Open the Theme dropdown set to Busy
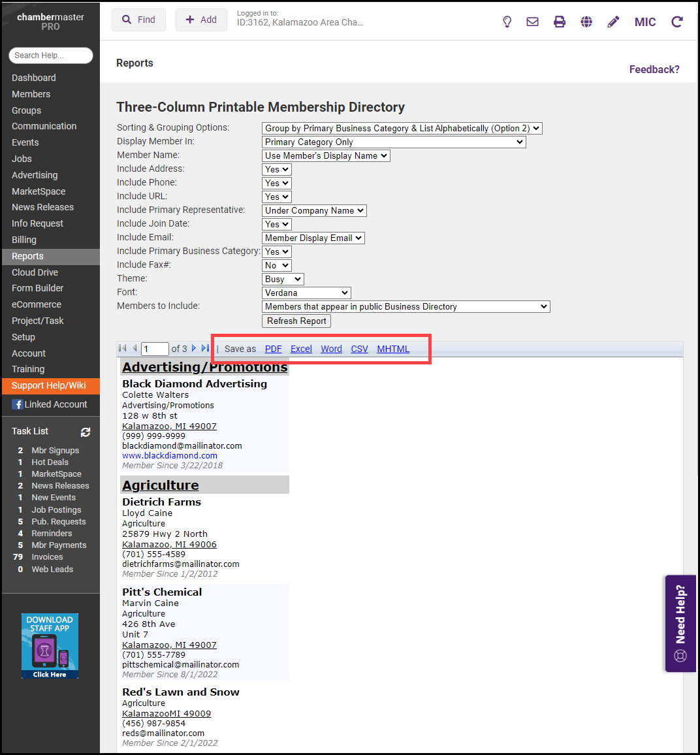 tap(283, 280)
